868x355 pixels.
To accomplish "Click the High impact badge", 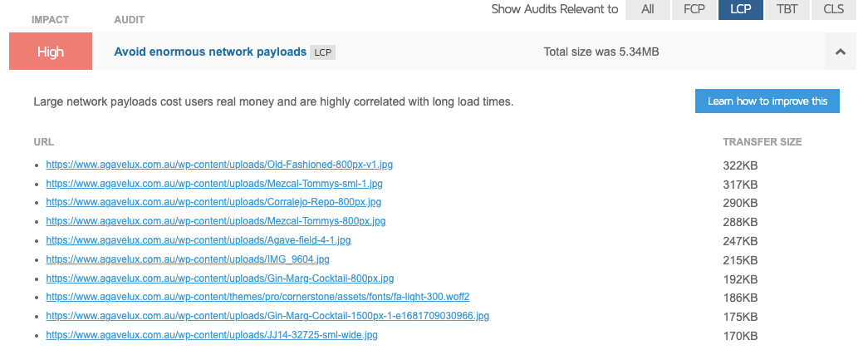I will pyautogui.click(x=51, y=52).
